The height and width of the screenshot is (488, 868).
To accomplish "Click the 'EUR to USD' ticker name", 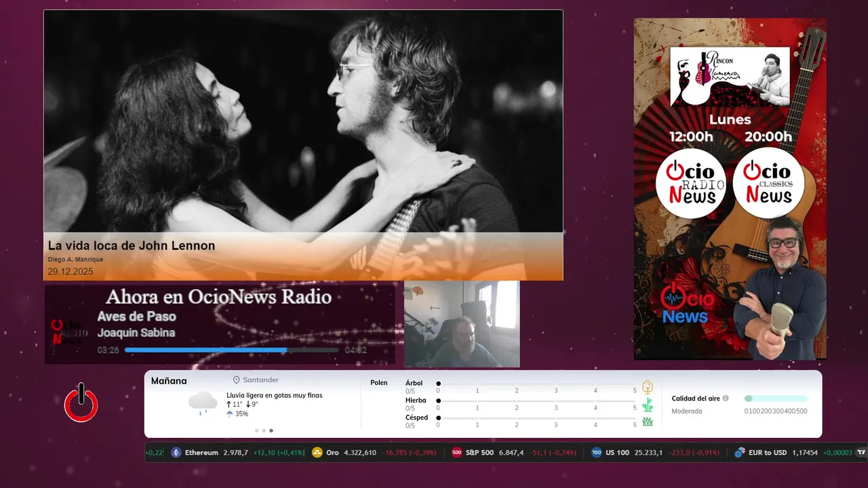I will pyautogui.click(x=768, y=453).
